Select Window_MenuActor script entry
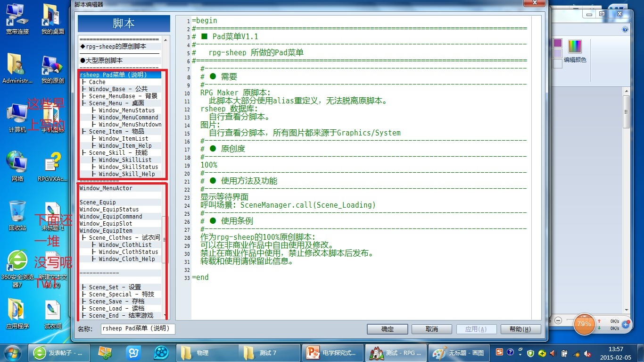 click(120, 188)
